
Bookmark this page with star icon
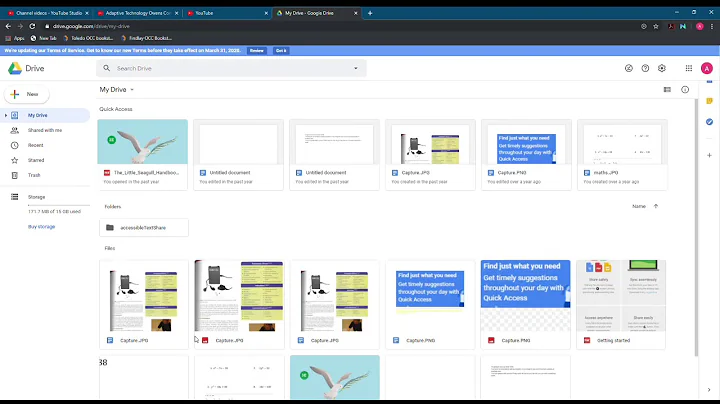coord(656,26)
